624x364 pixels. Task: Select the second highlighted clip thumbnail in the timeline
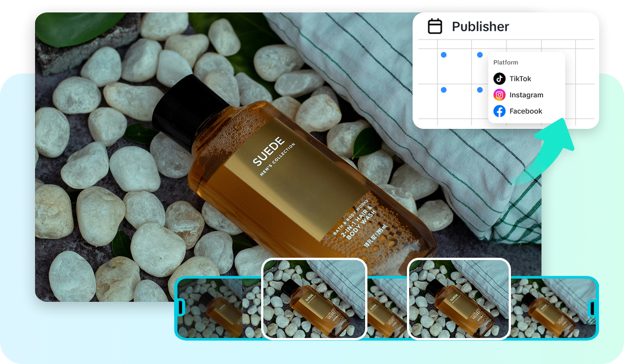(x=459, y=299)
